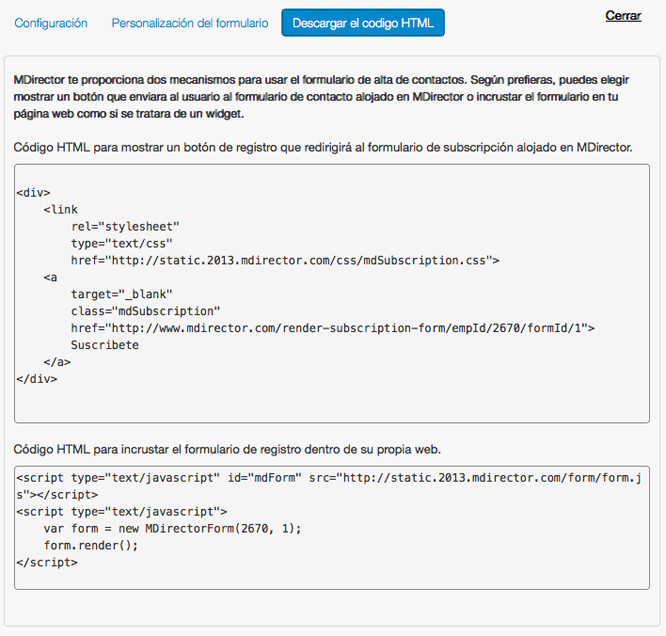Click the Suscribete text in the code box
Viewport: 666px width, 636px height.
pos(104,345)
